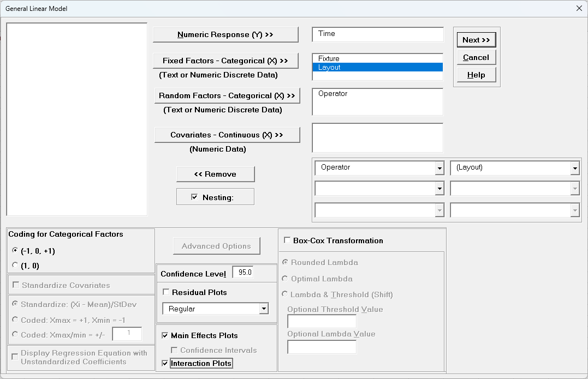588x379 pixels.
Task: Enable the Residual Plots checkbox
Action: click(x=167, y=292)
